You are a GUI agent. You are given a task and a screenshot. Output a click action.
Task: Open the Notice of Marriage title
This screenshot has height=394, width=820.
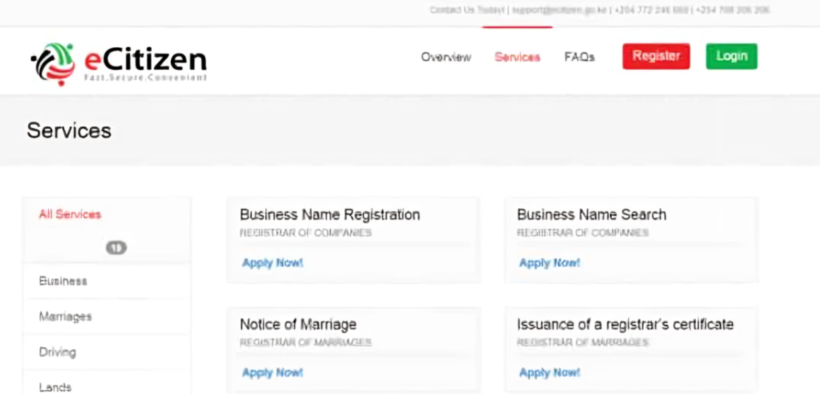(298, 324)
